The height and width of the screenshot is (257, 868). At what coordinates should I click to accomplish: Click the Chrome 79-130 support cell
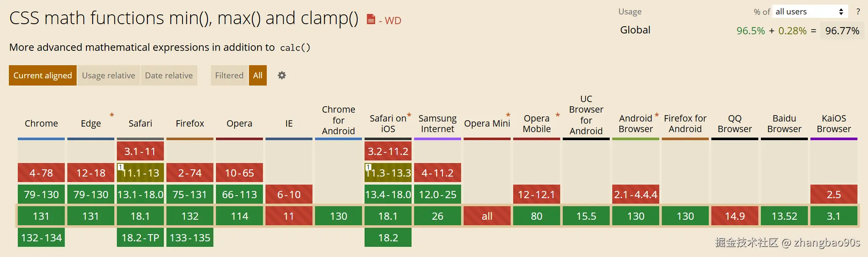[41, 195]
